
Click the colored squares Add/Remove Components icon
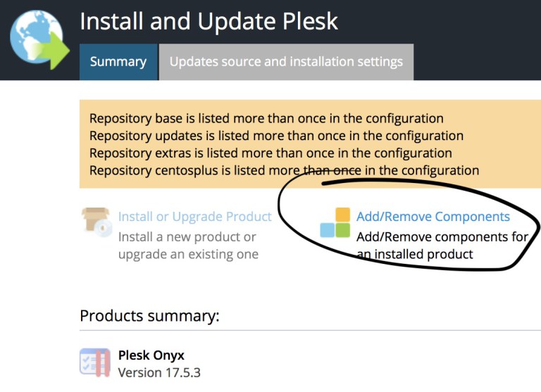[x=335, y=222]
